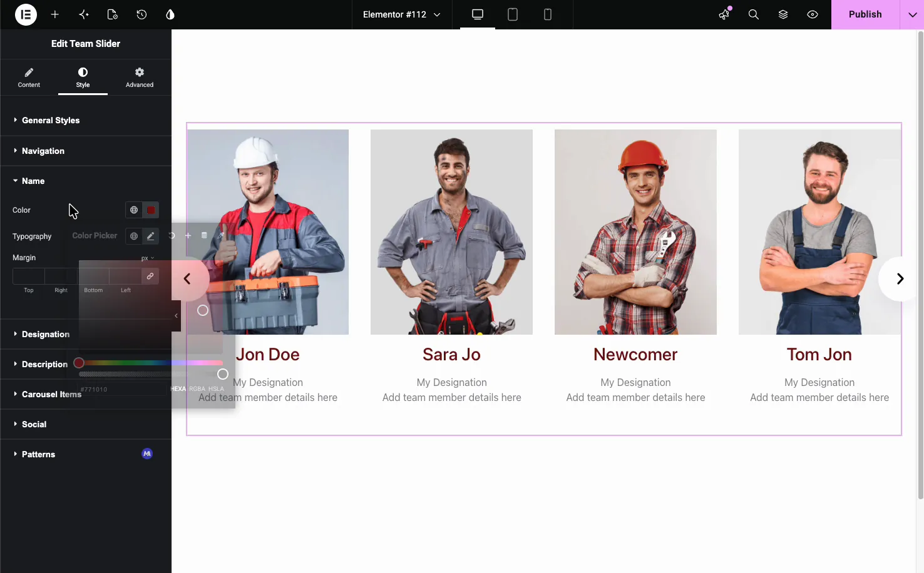The image size is (924, 573).
Task: Expand the Patterns section
Action: pyautogui.click(x=86, y=454)
